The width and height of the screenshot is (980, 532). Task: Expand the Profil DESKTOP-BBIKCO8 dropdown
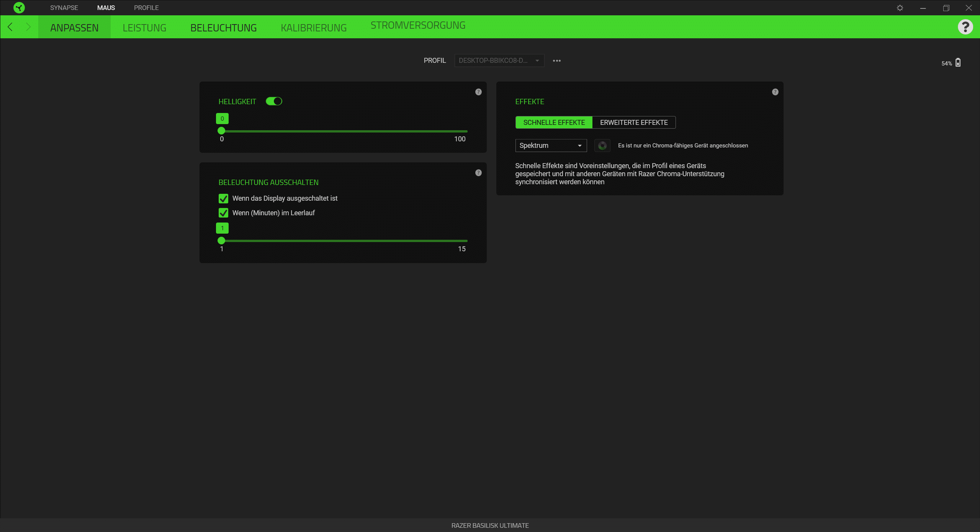click(499, 61)
